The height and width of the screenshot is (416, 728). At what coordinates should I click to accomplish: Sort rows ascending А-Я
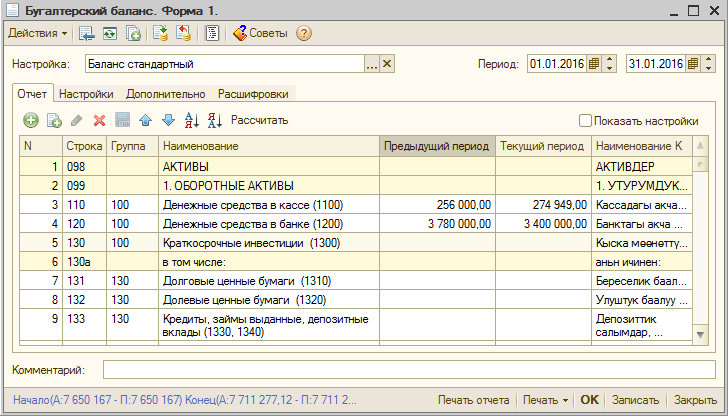pos(192,120)
